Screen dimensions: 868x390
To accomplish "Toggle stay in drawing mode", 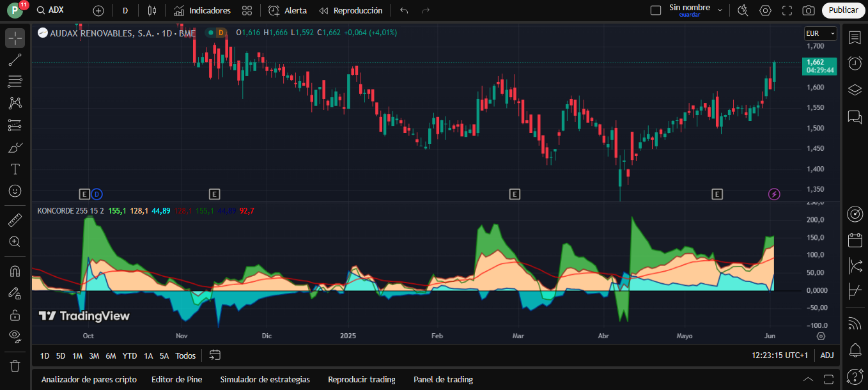I will tap(15, 293).
